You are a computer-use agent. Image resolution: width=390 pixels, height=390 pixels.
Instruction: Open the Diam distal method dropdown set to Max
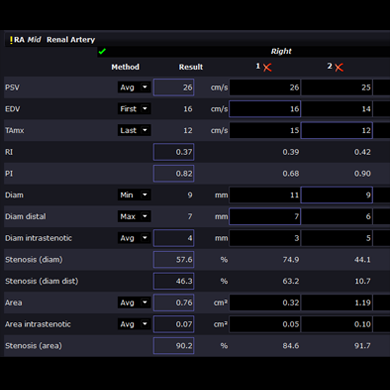click(134, 216)
